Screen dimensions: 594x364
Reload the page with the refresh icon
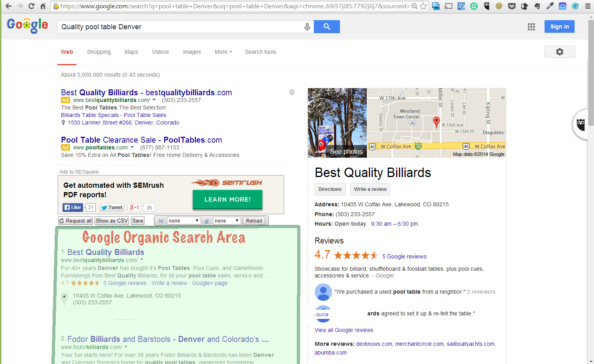tap(31, 6)
